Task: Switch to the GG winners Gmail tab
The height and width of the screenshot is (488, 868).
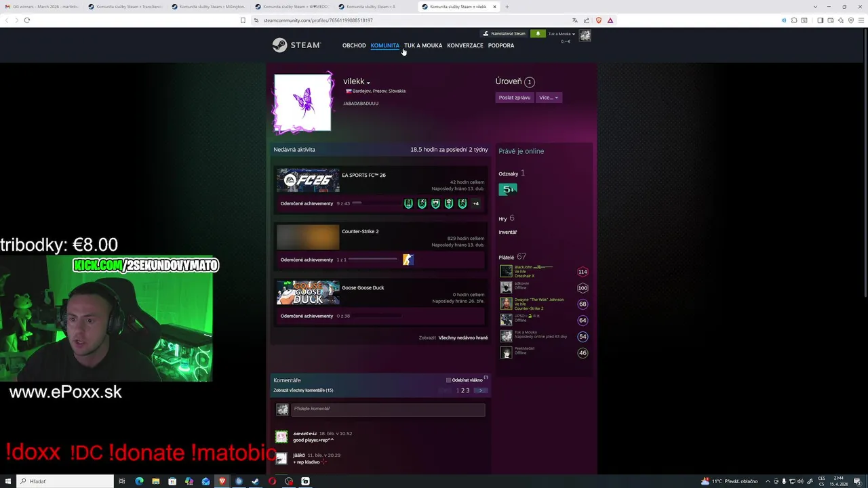Action: coord(42,7)
